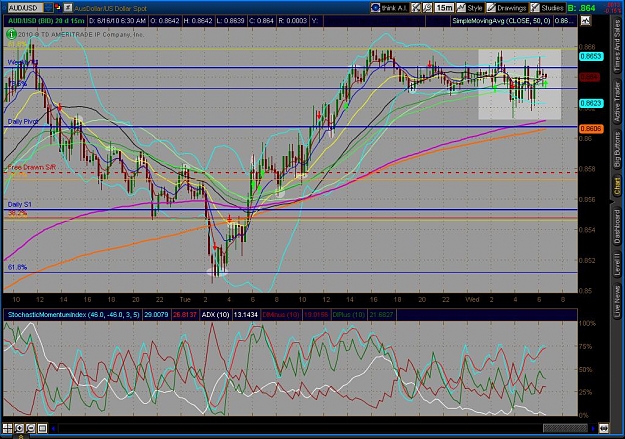Open the Studies menu
625x439 pixels.
(547, 8)
